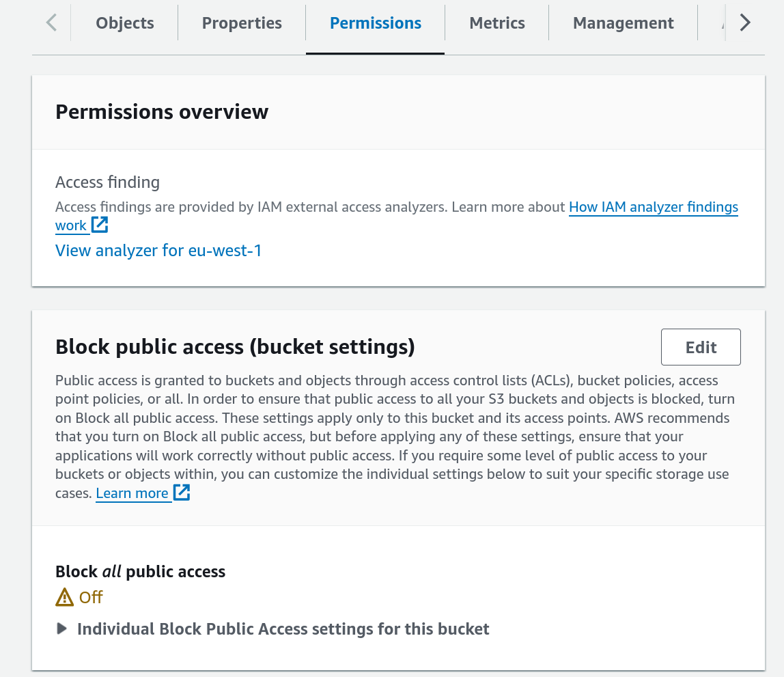This screenshot has height=677, width=784.
Task: Open "View analyzer for eu-west-1"
Action: 158,250
